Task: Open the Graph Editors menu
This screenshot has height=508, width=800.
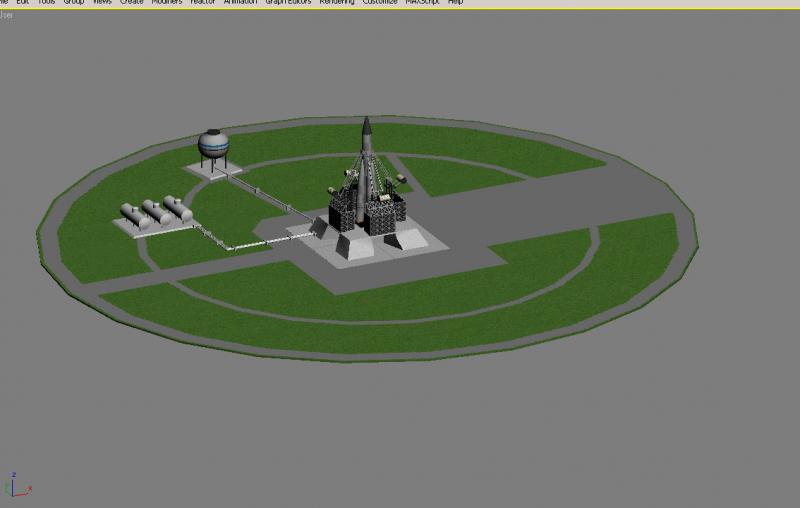Action: [x=288, y=2]
